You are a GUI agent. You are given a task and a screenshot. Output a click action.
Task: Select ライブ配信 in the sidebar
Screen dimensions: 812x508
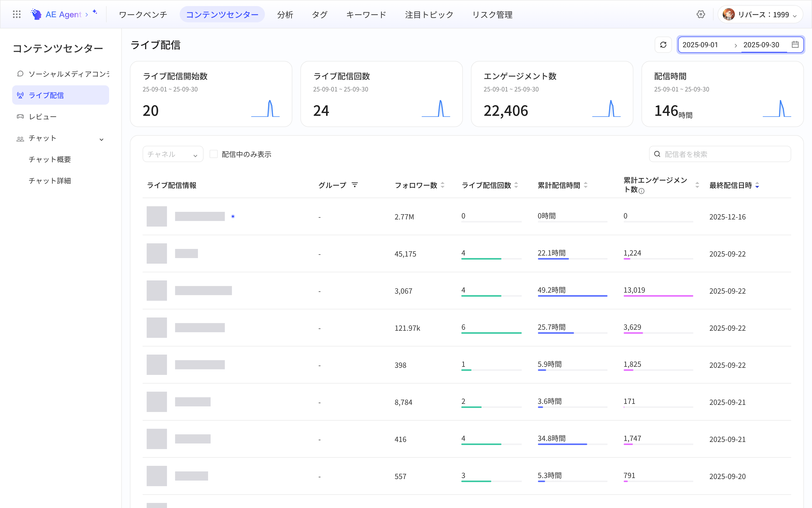click(60, 95)
